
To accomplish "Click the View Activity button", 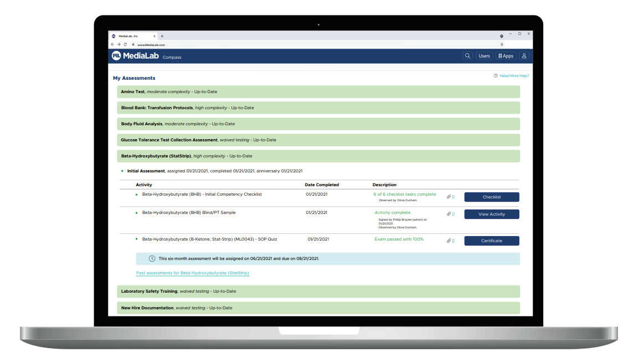I will (491, 214).
